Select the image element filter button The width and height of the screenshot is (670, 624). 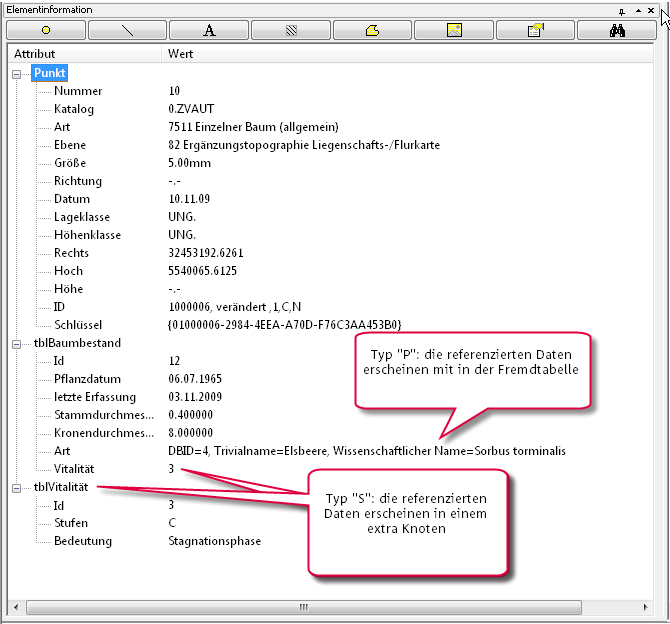(x=454, y=30)
